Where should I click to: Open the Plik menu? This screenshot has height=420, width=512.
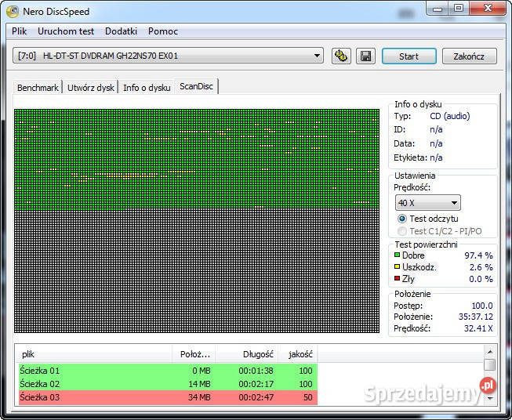pos(19,31)
